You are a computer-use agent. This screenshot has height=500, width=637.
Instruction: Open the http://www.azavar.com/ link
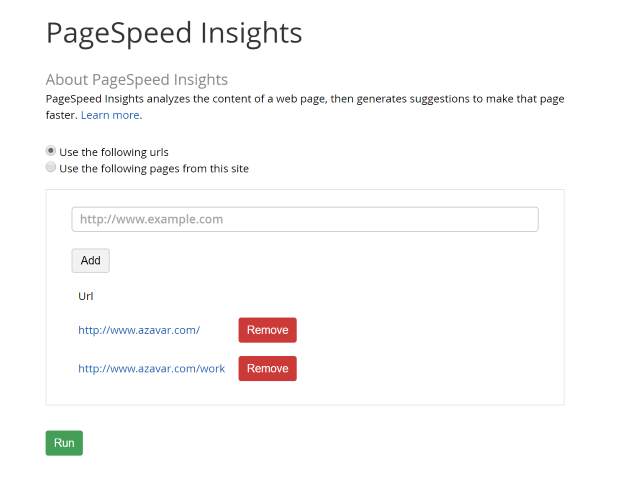point(139,330)
